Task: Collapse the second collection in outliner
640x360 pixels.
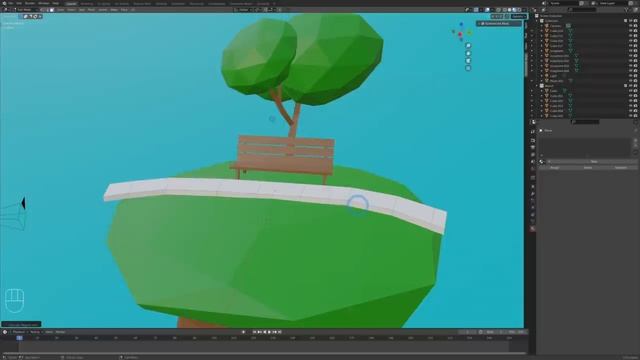Action: 537,86
